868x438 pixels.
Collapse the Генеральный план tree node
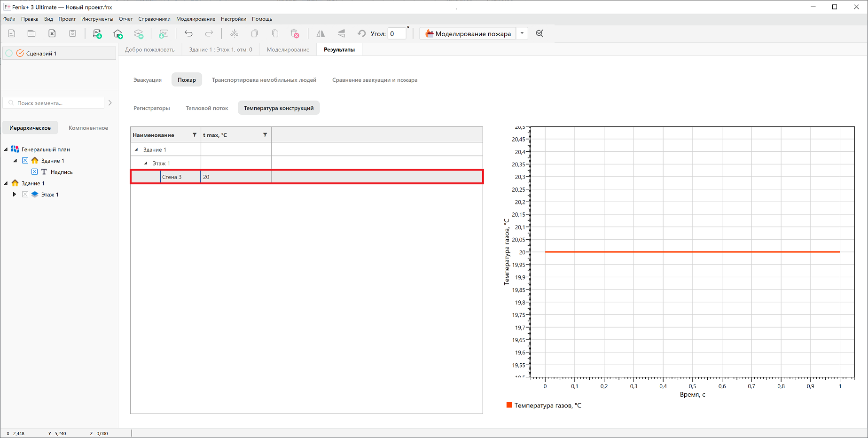[6, 149]
